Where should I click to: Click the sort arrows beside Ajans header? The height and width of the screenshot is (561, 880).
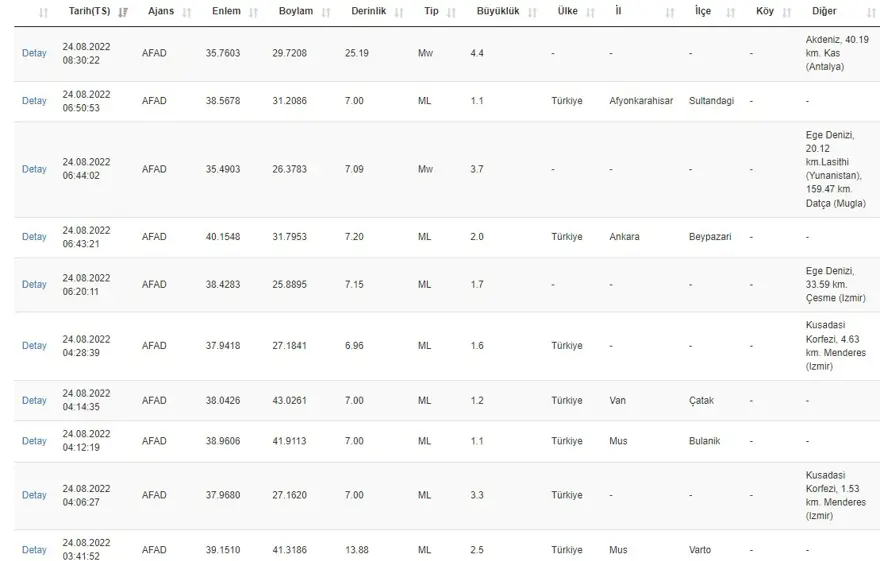pyautogui.click(x=186, y=13)
